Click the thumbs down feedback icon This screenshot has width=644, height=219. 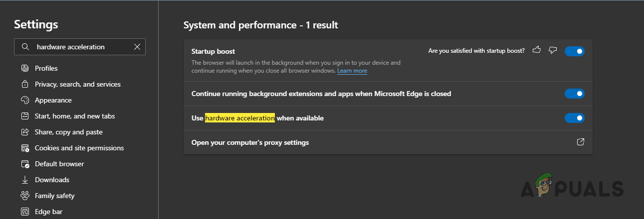pos(552,50)
